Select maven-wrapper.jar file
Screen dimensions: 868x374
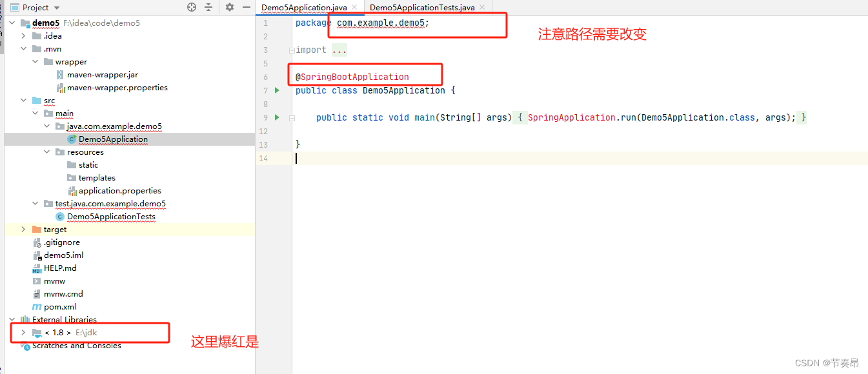point(103,75)
